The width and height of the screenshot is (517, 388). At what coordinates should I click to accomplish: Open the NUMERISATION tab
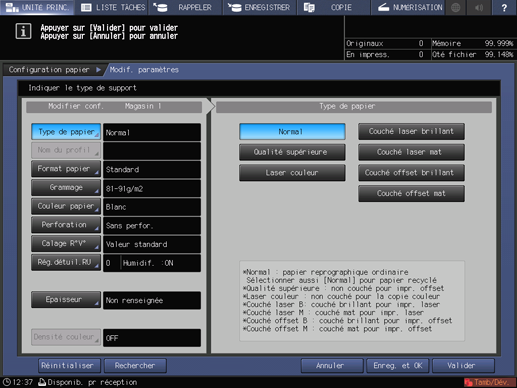pyautogui.click(x=408, y=7)
